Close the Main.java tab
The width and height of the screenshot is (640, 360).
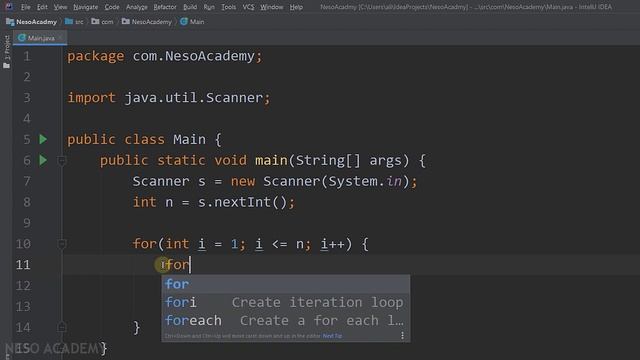[60, 38]
